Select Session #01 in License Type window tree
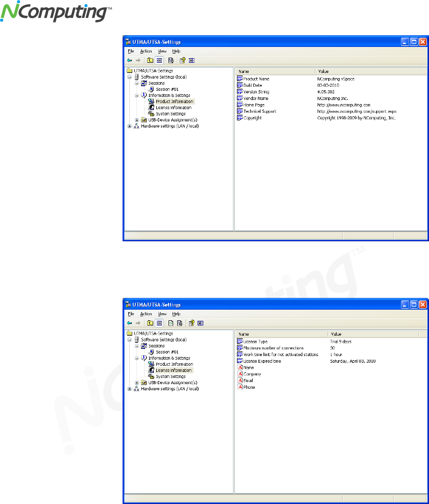Image resolution: width=429 pixels, height=504 pixels. click(x=167, y=352)
